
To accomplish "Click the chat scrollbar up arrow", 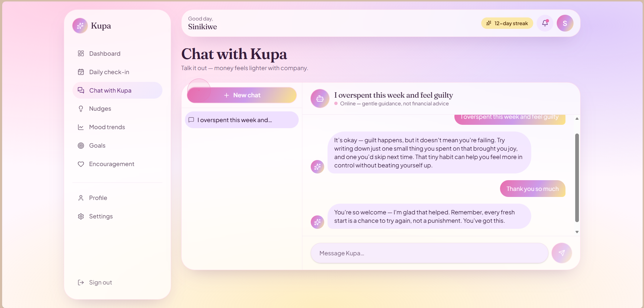I will pos(577,119).
